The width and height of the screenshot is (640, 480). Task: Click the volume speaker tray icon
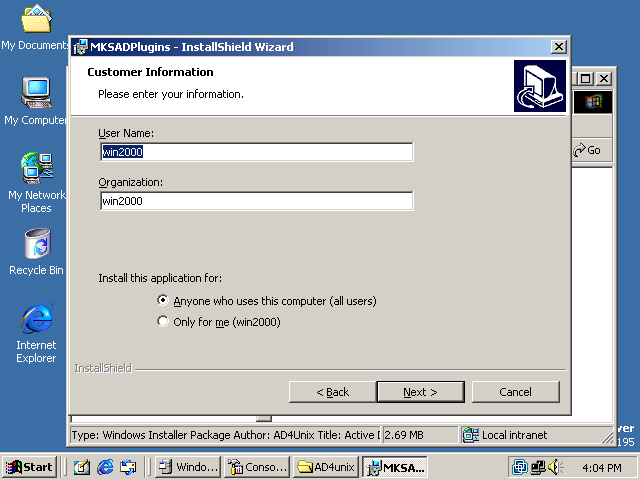556,467
